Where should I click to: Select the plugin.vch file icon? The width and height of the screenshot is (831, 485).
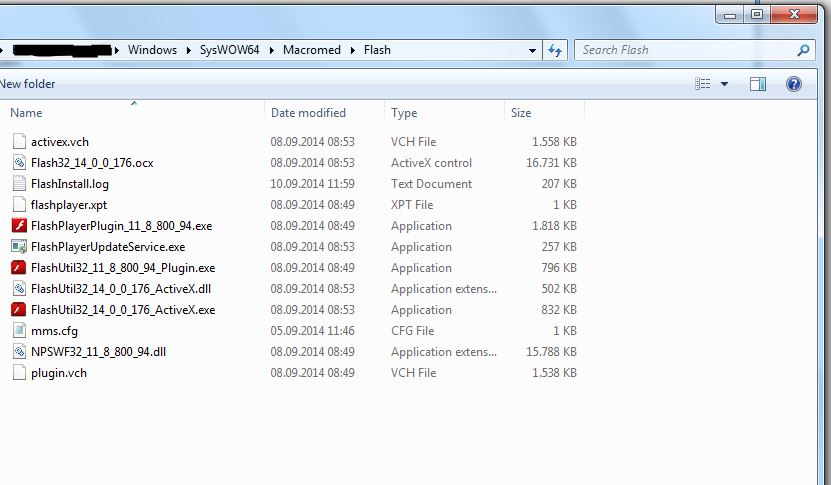click(19, 373)
